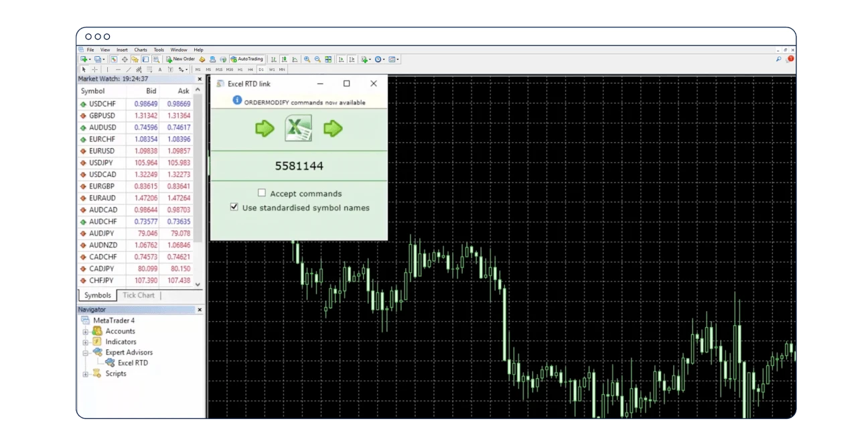Click the green Excel icon in Excel RTD link

pos(297,129)
